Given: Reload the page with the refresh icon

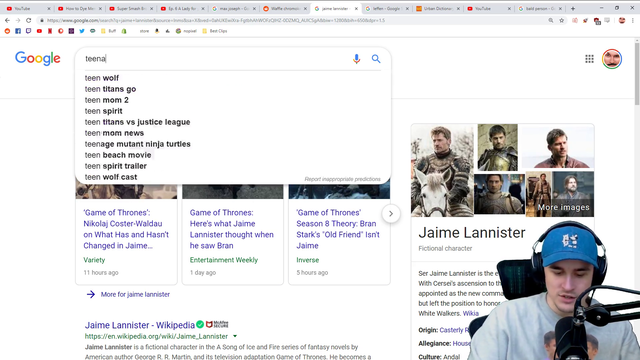Looking at the screenshot, I should click(28, 20).
